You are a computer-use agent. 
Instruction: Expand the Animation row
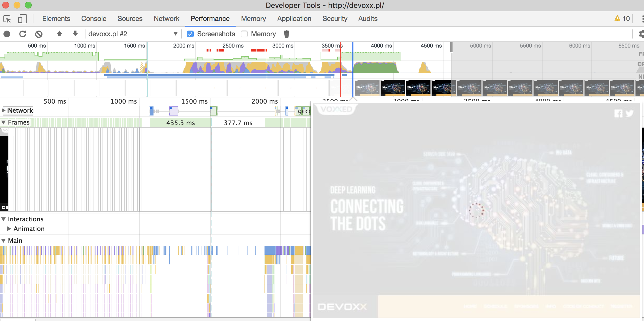9,229
